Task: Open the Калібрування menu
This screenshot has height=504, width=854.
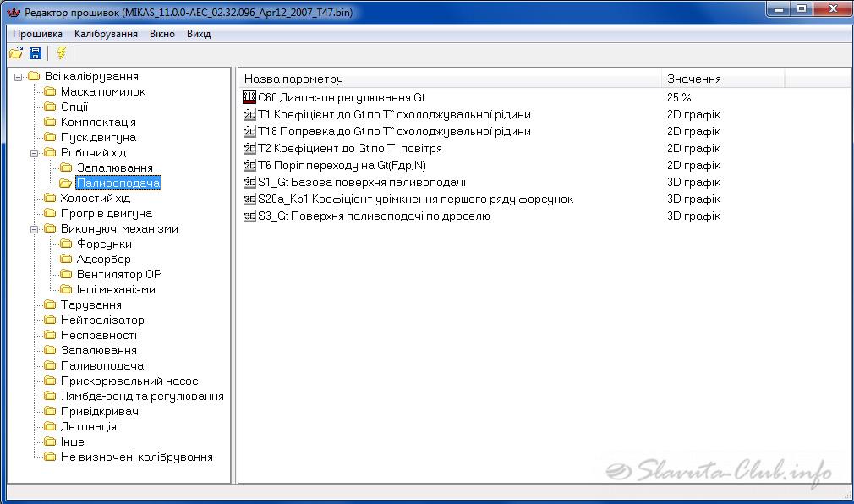Action: [106, 34]
